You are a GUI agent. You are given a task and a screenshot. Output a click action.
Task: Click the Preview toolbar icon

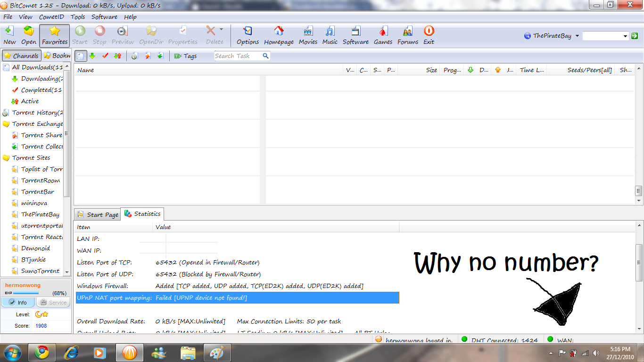pyautogui.click(x=123, y=35)
